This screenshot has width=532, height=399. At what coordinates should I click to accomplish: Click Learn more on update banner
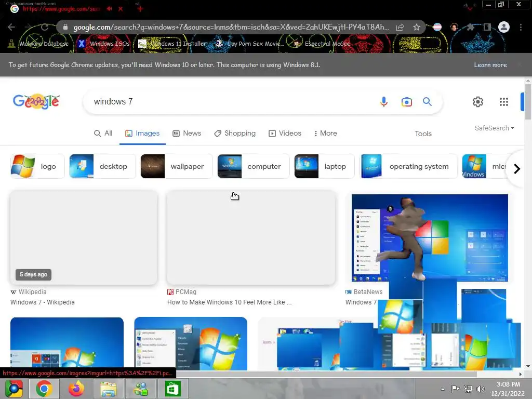tap(490, 65)
